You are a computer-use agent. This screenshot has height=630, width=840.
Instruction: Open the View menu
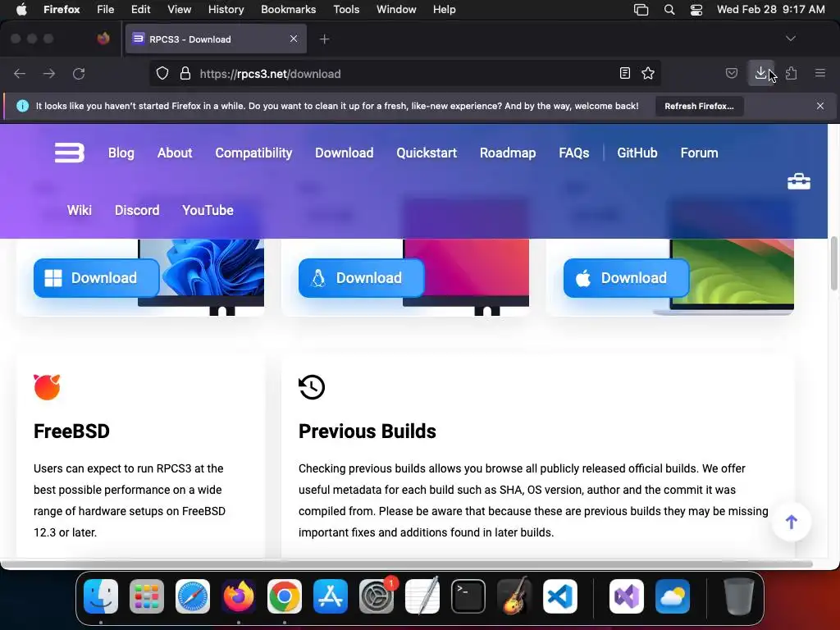click(179, 10)
